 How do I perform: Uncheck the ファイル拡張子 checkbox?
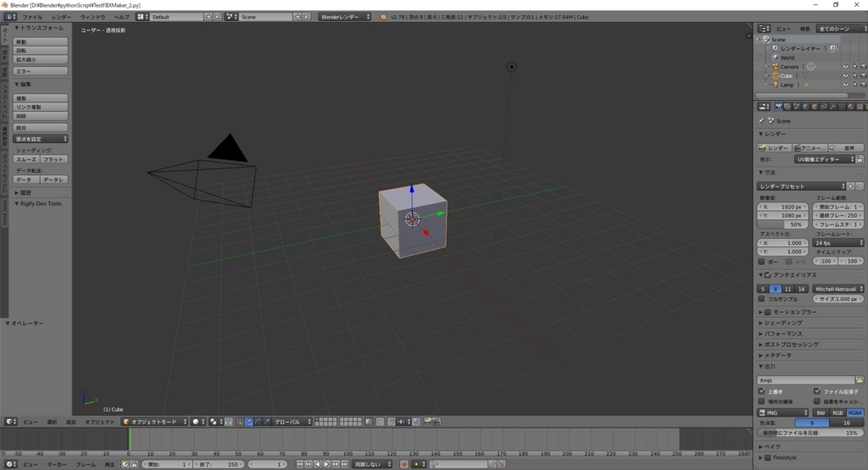coord(816,391)
